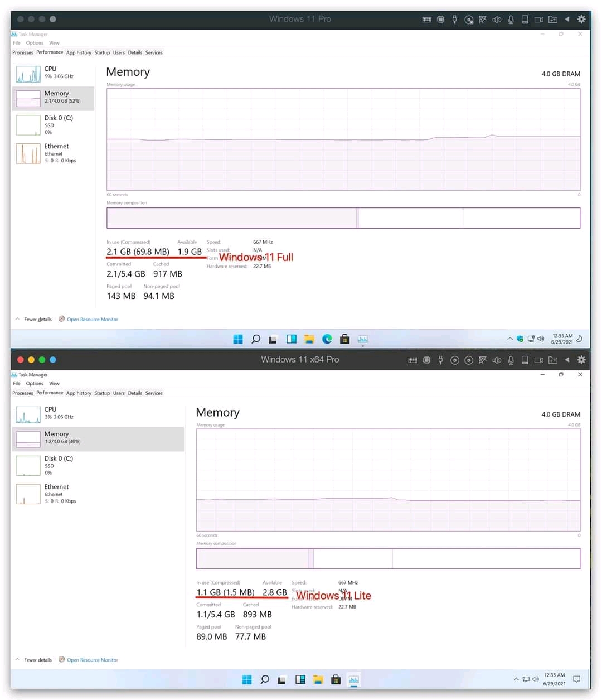
Task: Open Start menu in Windows 11 Pro taskbar
Action: 238,339
